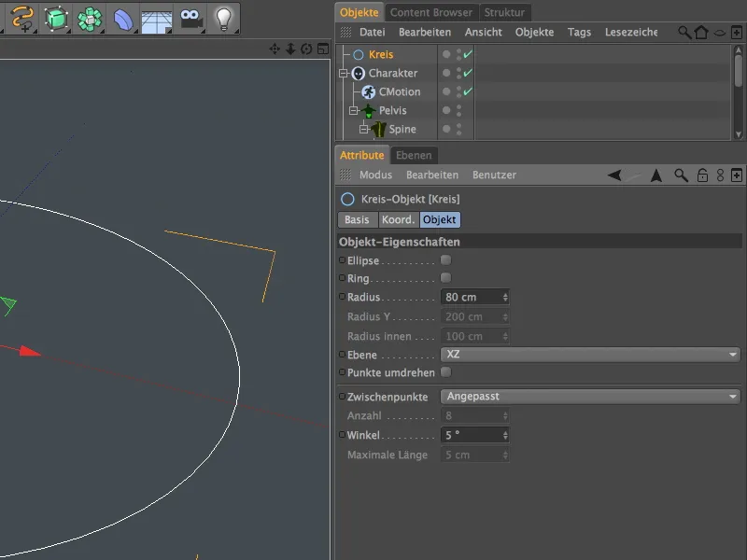Collapse the Charakter tree node

coord(343,74)
